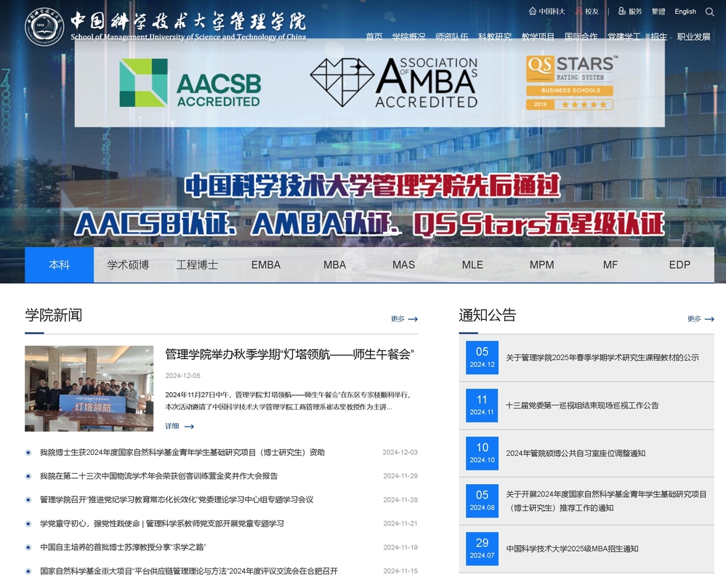Click date text 2024-11-29 in news list
The image size is (726, 588).
coord(400,476)
